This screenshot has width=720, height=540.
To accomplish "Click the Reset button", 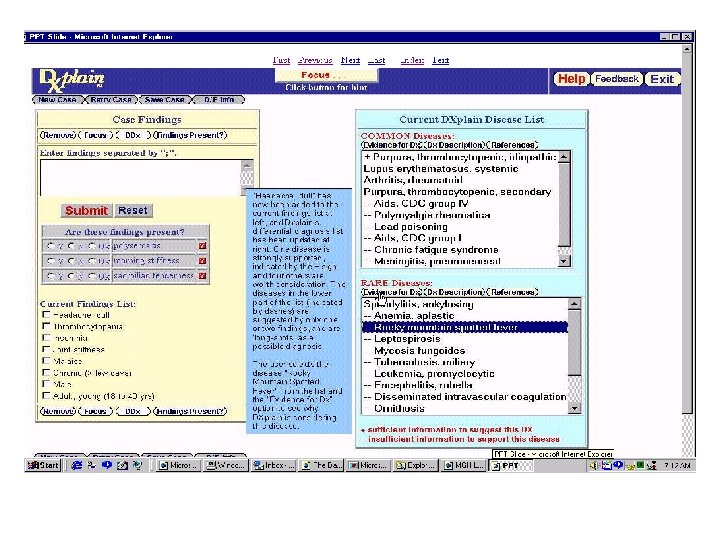I will tap(133, 211).
